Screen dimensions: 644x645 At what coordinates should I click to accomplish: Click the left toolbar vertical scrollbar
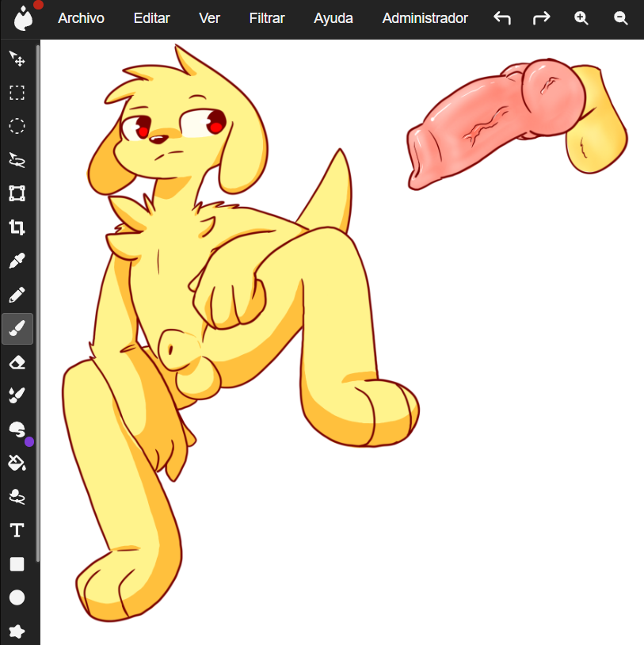pyautogui.click(x=38, y=317)
